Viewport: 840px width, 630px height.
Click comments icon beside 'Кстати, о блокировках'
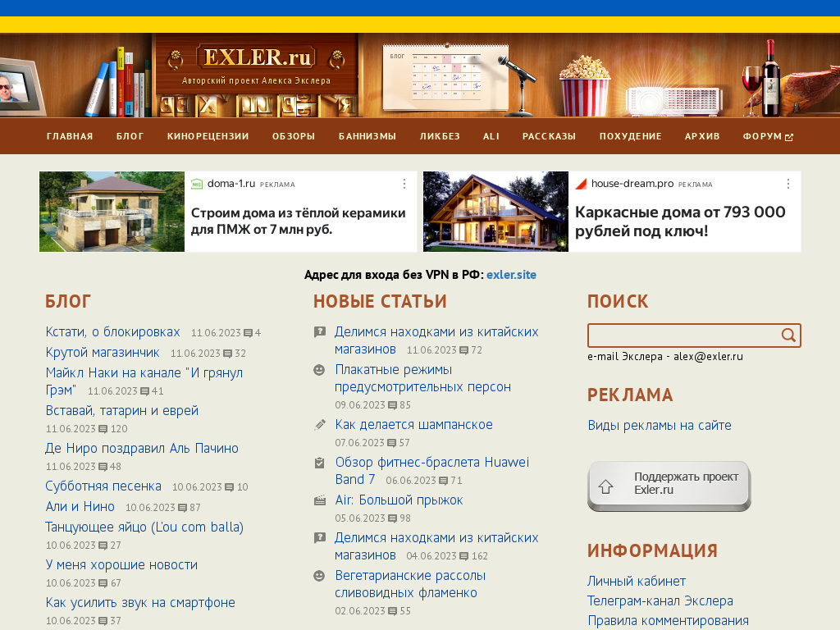[x=248, y=333]
